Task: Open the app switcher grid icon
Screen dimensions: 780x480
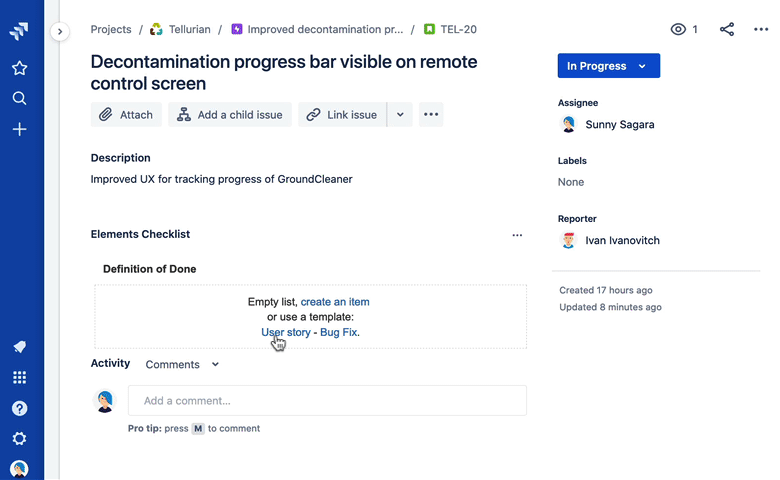Action: click(x=19, y=377)
